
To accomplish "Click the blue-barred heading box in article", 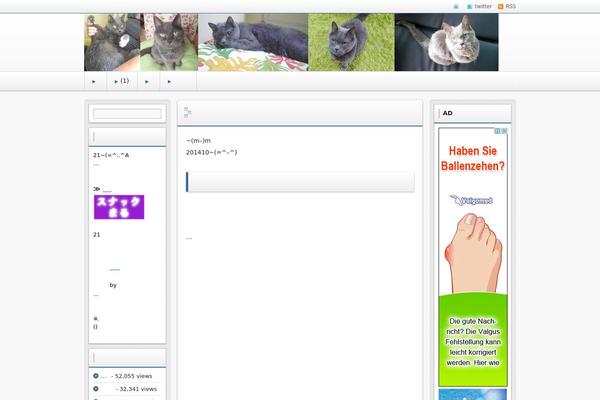I will [x=300, y=182].
